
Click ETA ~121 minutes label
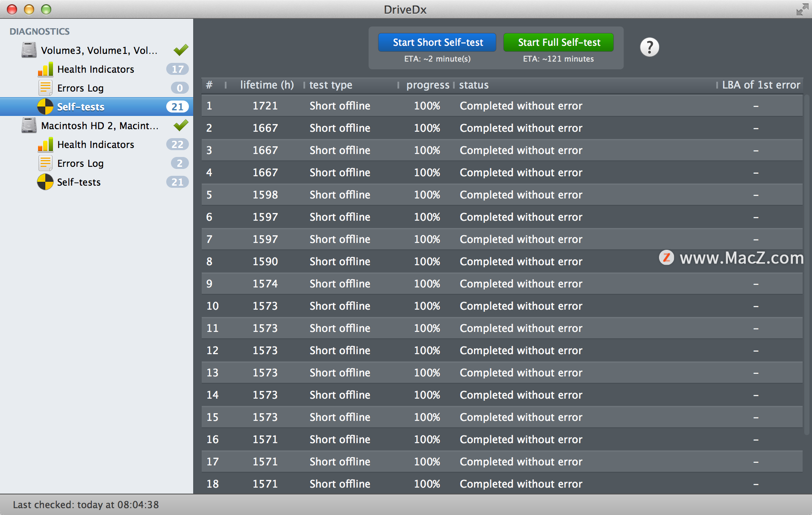coord(558,59)
